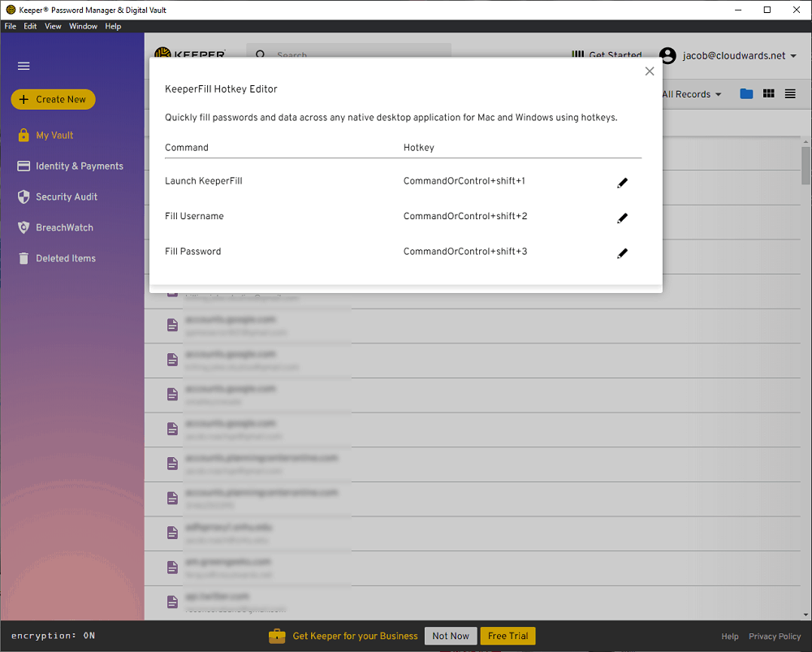Click the Create New button
This screenshot has height=652, width=812.
click(x=54, y=99)
